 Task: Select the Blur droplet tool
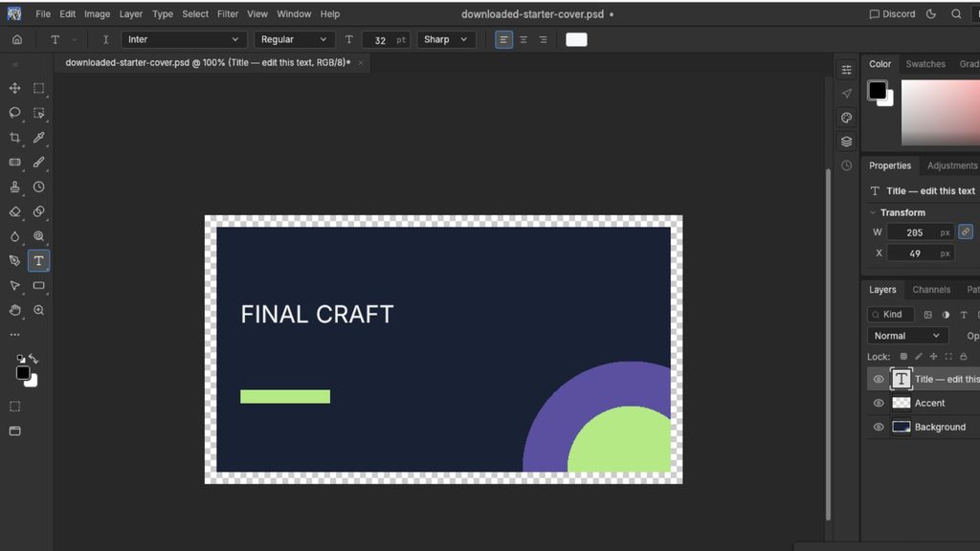coord(15,236)
